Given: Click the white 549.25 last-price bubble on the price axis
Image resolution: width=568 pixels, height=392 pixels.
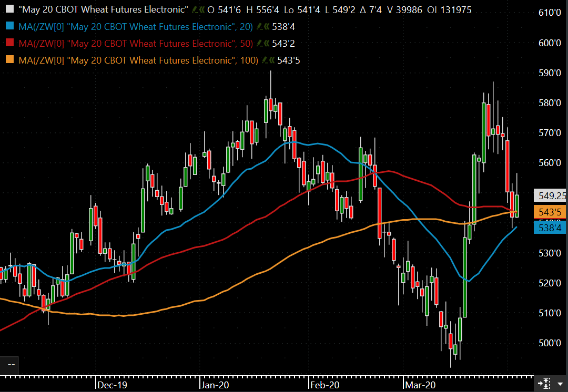Looking at the screenshot, I should pyautogui.click(x=550, y=196).
